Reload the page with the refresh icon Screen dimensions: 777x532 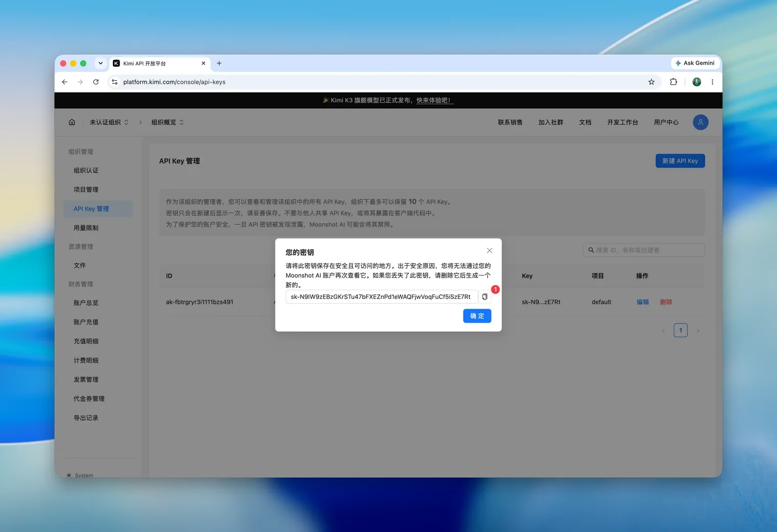tap(96, 82)
